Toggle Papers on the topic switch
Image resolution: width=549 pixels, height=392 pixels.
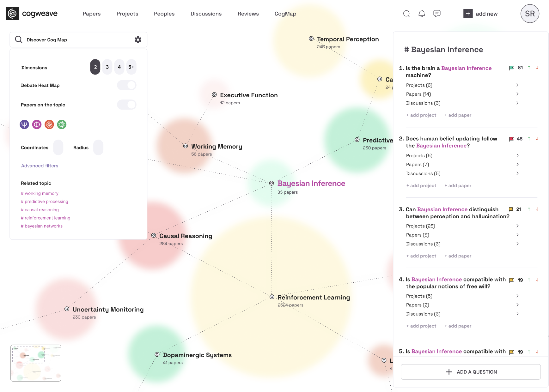[x=127, y=105]
